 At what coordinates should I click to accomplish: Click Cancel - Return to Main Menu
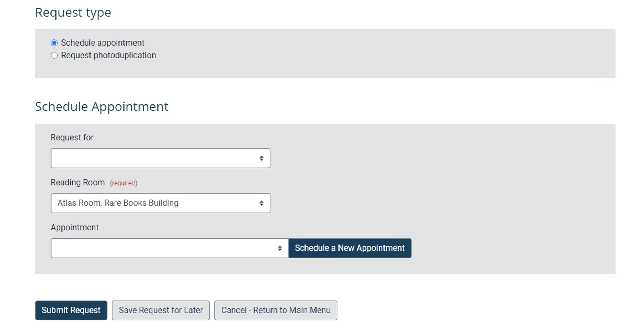[276, 310]
